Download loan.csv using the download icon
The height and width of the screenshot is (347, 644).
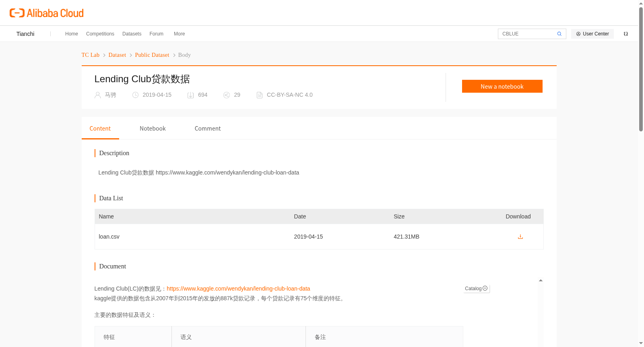(520, 237)
